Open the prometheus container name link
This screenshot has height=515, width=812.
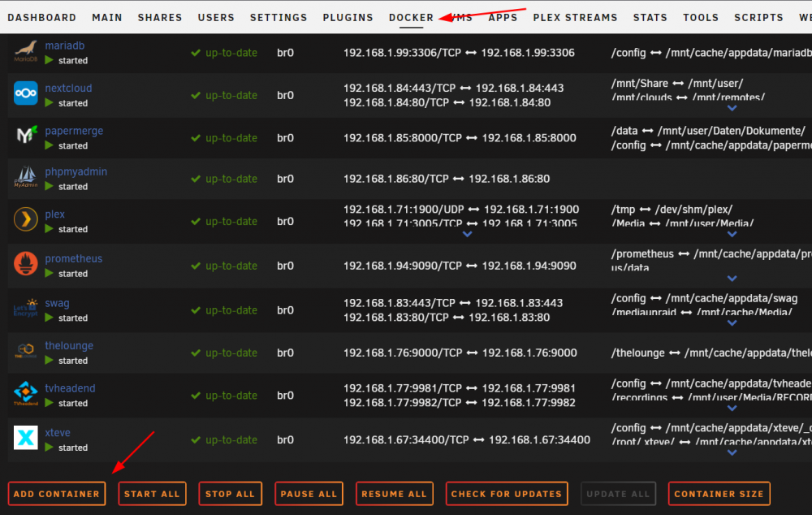click(x=74, y=258)
